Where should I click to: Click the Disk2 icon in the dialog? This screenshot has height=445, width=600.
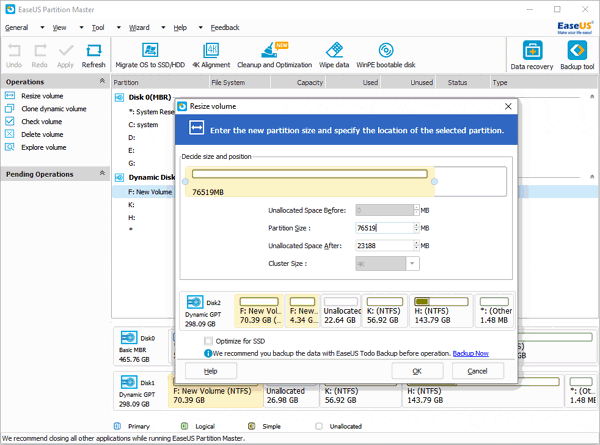[x=195, y=302]
